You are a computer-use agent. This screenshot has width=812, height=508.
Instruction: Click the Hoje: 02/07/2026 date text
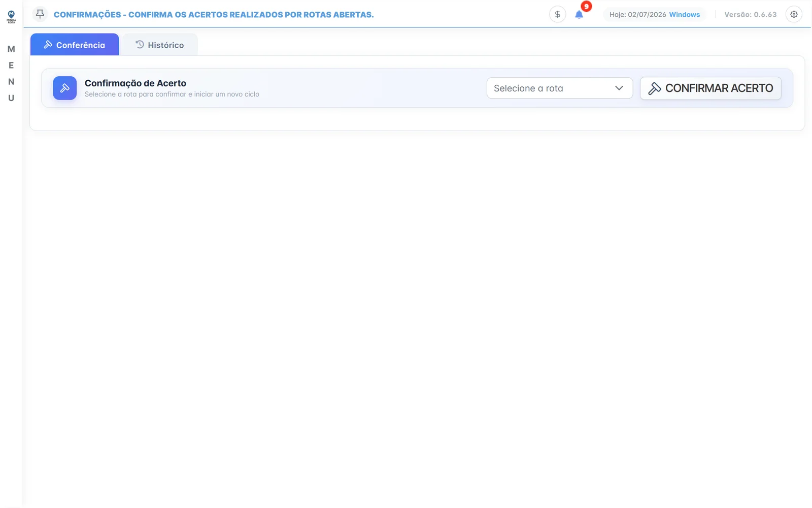(637, 14)
